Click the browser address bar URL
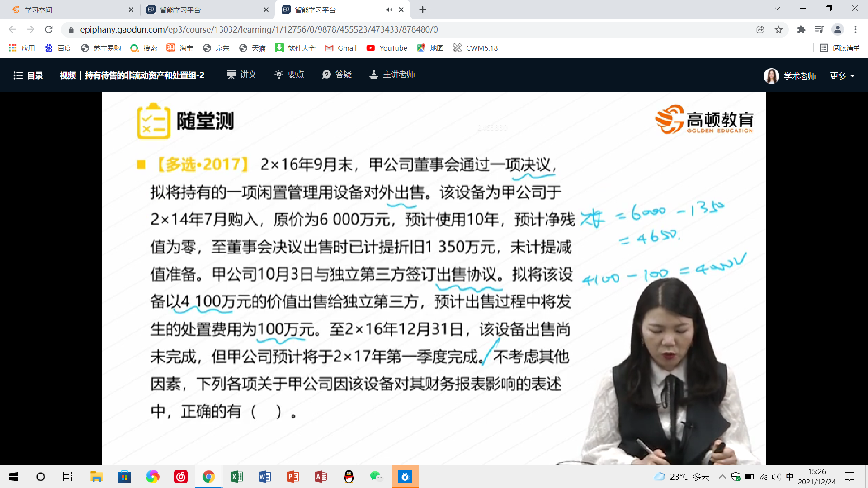 (259, 29)
